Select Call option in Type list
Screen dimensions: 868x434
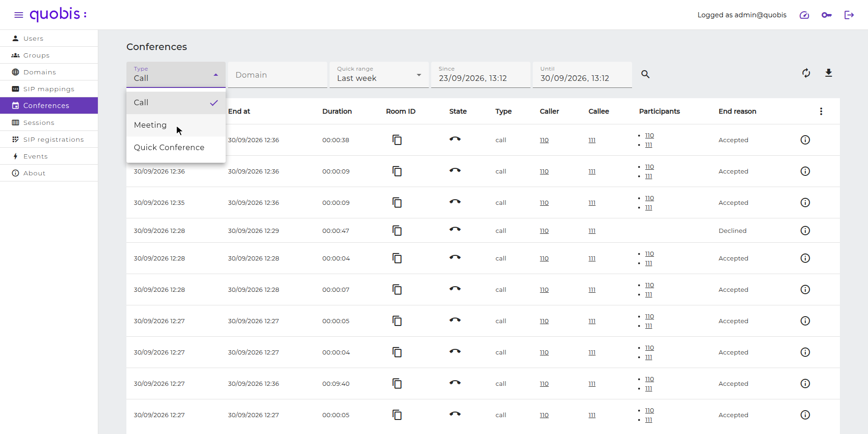(176, 103)
